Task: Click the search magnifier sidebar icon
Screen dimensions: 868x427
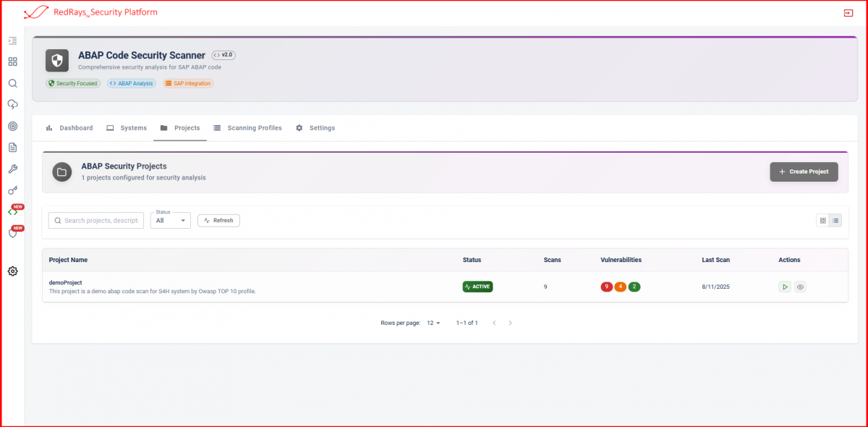Action: point(12,83)
